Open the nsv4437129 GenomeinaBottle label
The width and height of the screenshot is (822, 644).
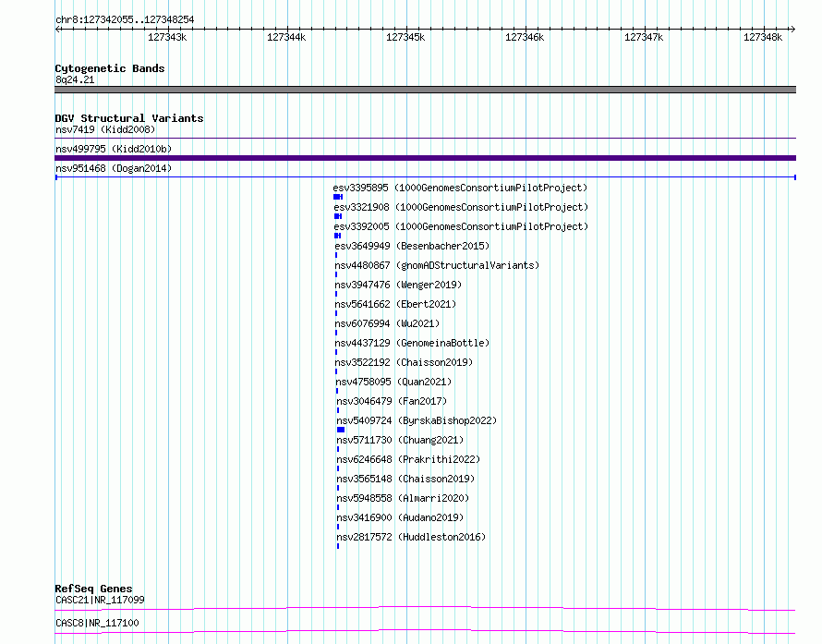(x=412, y=343)
